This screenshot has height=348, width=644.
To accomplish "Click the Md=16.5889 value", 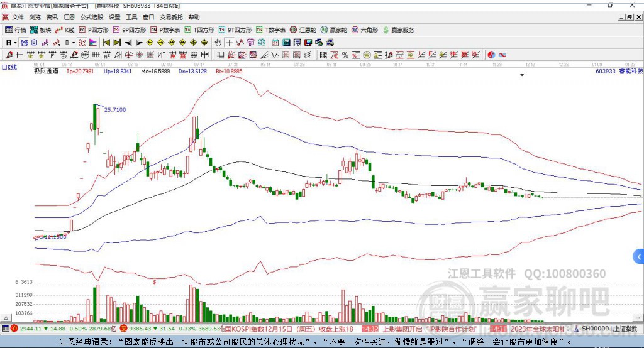I will click(155, 71).
